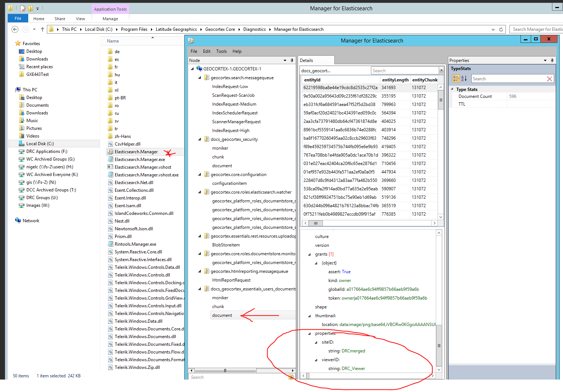Open Explorer's Share ribbon tab
This screenshot has height=392, width=563.
coord(60,19)
